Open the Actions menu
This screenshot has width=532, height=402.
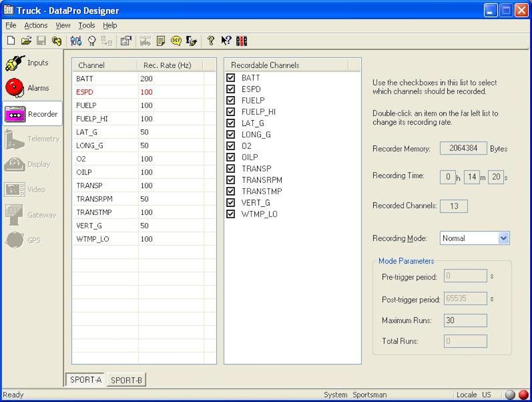coord(36,25)
